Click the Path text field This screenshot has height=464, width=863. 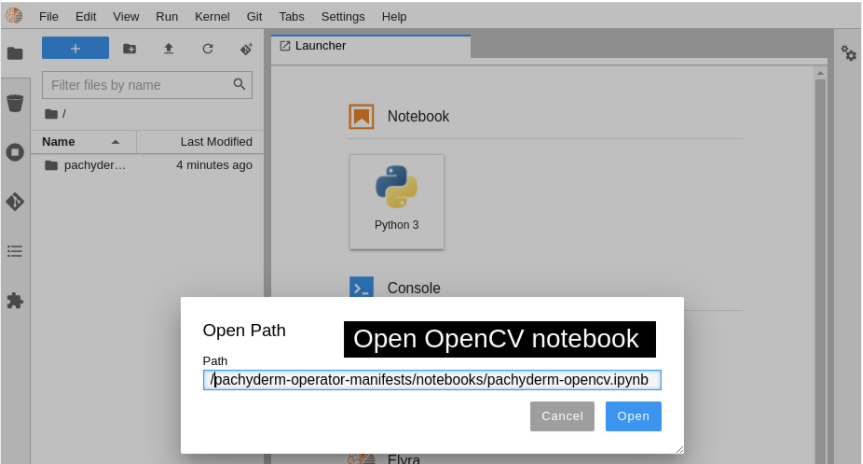pos(432,380)
